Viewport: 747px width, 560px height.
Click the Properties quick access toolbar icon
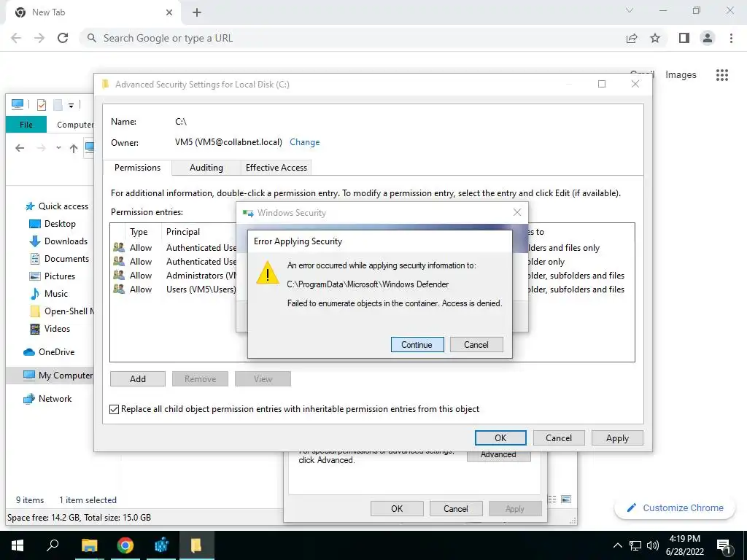pos(42,104)
